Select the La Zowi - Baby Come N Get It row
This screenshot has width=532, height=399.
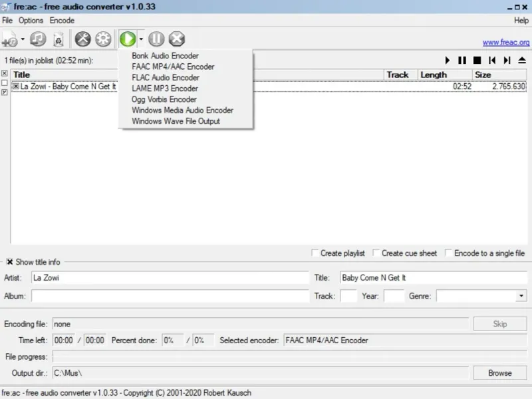[269, 86]
